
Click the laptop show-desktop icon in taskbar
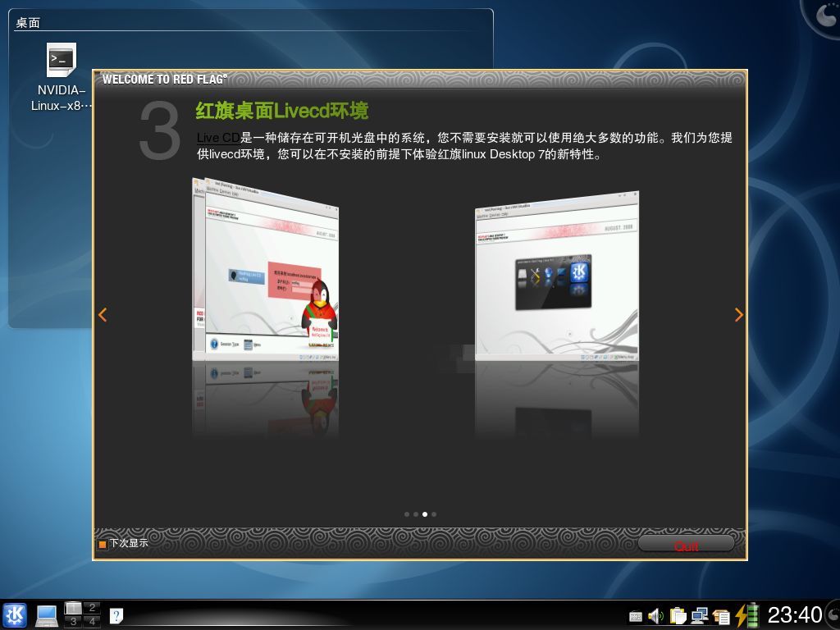[x=47, y=615]
